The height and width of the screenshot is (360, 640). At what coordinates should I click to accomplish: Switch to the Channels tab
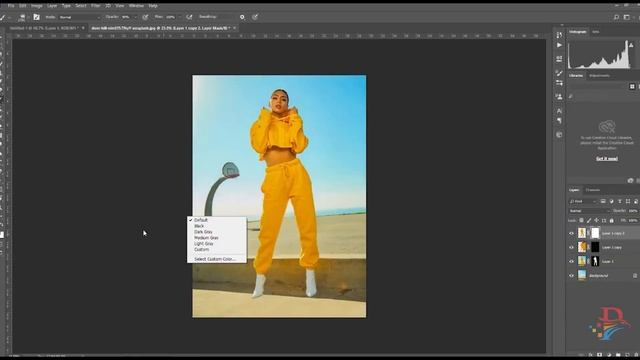coord(593,190)
